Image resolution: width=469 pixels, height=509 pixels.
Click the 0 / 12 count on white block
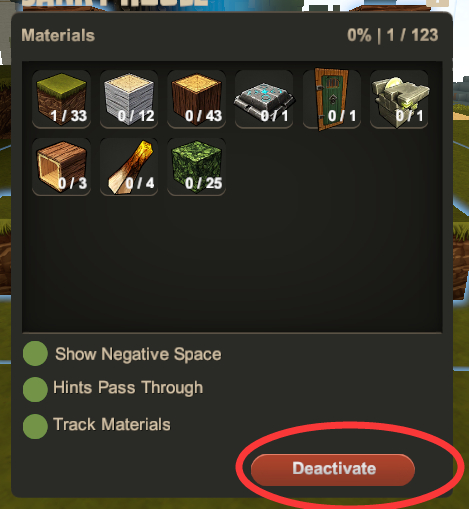click(136, 116)
